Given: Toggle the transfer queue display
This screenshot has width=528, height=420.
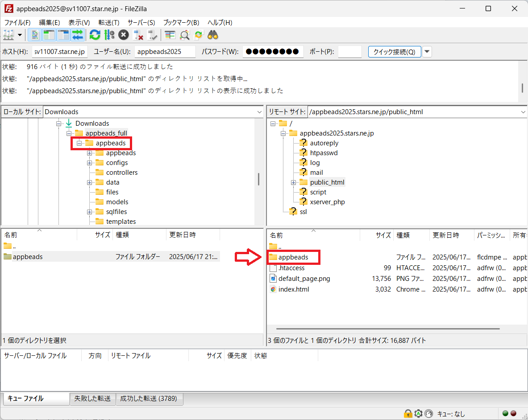Looking at the screenshot, I should click(78, 35).
